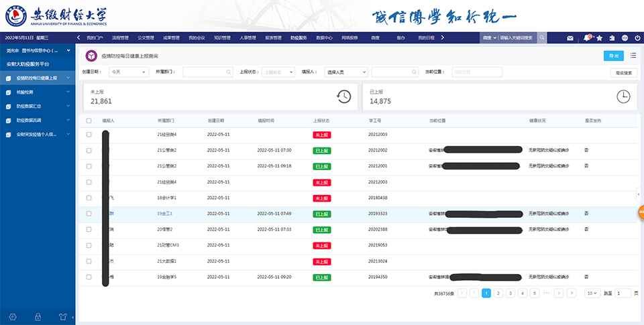Image resolution: width=644 pixels, height=325 pixels.
Task: Click the search magnifier icon in top bar
Action: (542, 38)
